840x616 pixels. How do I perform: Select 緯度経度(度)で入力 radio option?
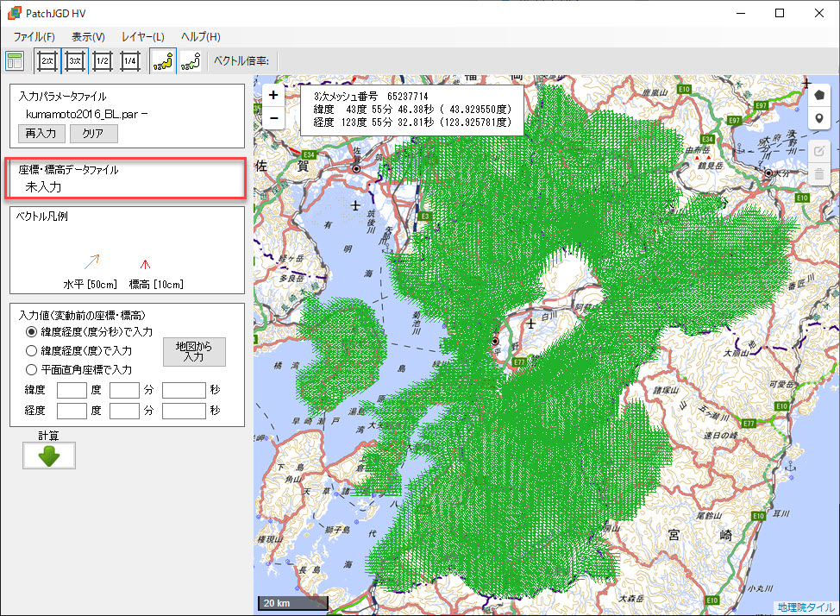point(32,350)
